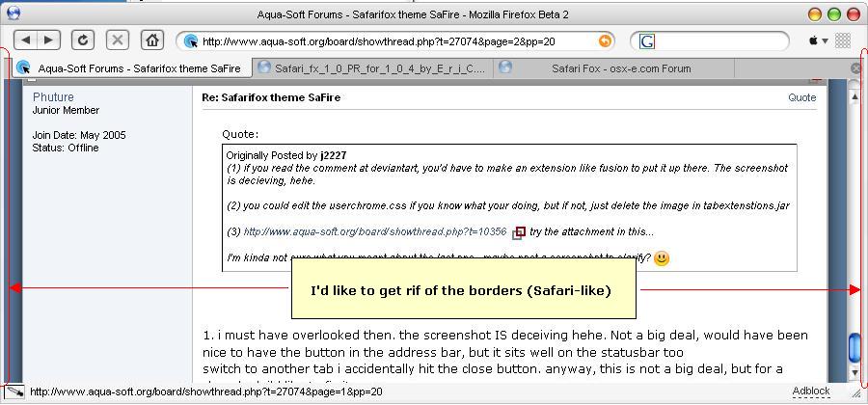Click the site icon in the address bar
Screen dimensions: 868x405
[x=190, y=40]
